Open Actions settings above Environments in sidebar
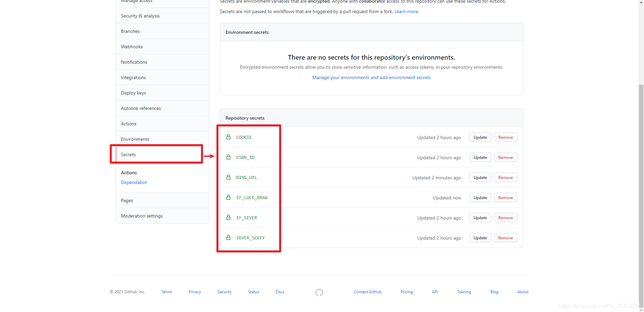 pos(162,124)
